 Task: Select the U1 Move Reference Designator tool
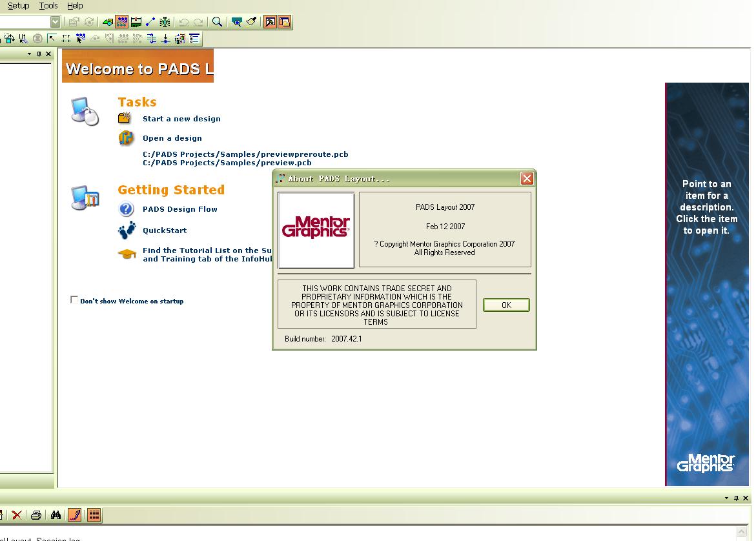pos(23,39)
